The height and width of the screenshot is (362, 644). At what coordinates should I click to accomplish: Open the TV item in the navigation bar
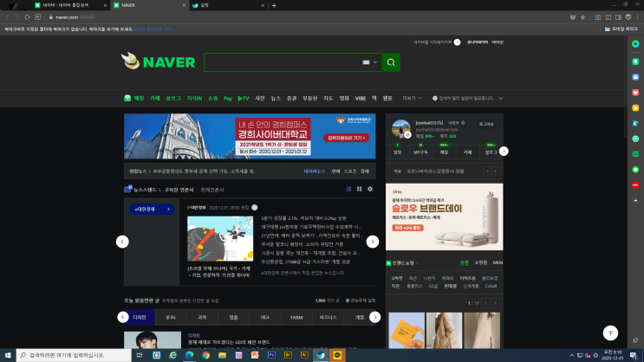[x=244, y=98]
